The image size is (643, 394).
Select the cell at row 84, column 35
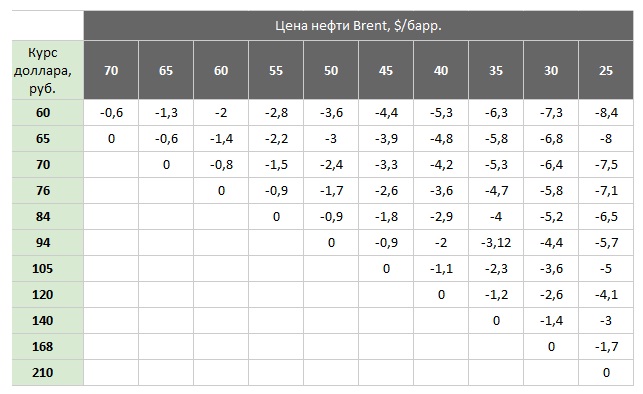[496, 216]
